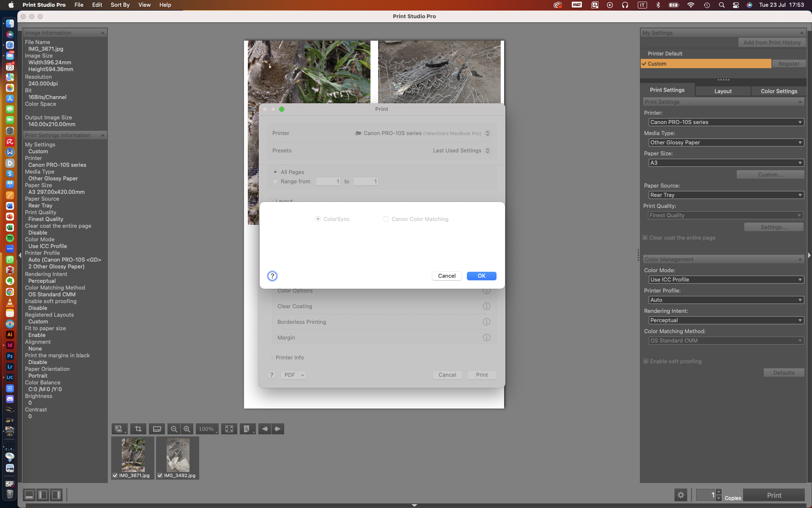The width and height of the screenshot is (812, 508).
Task: Click the zoom in magnifier icon
Action: pos(187,429)
